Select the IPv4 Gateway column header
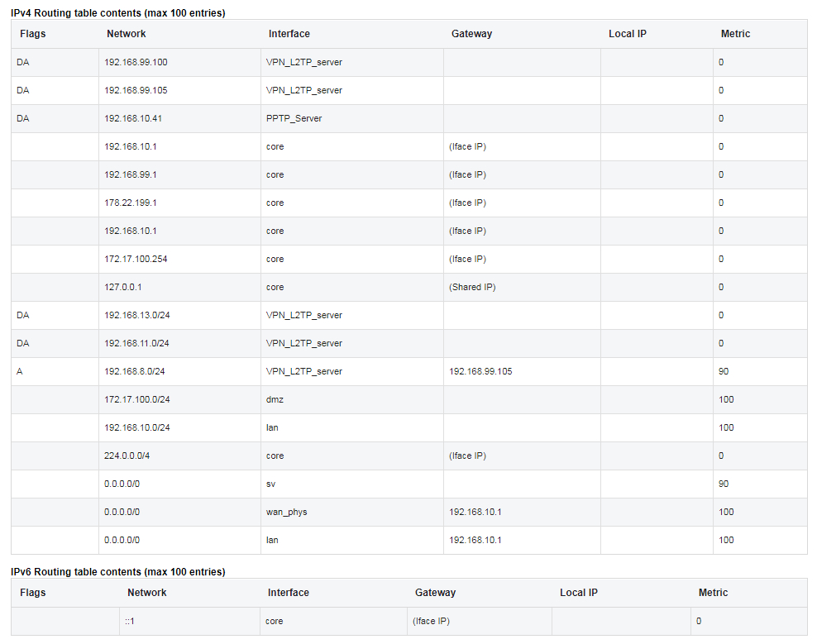The width and height of the screenshot is (817, 644). pos(471,34)
